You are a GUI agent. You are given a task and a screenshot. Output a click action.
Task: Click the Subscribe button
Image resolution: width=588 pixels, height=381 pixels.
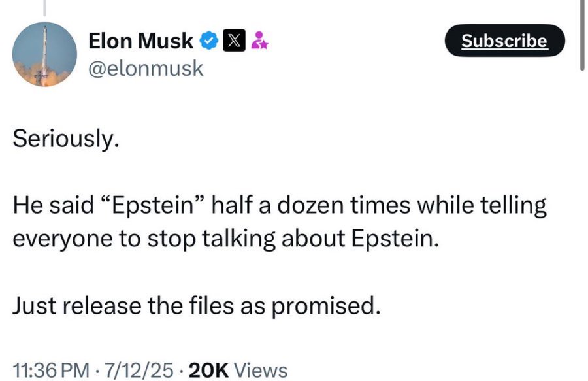pyautogui.click(x=504, y=41)
